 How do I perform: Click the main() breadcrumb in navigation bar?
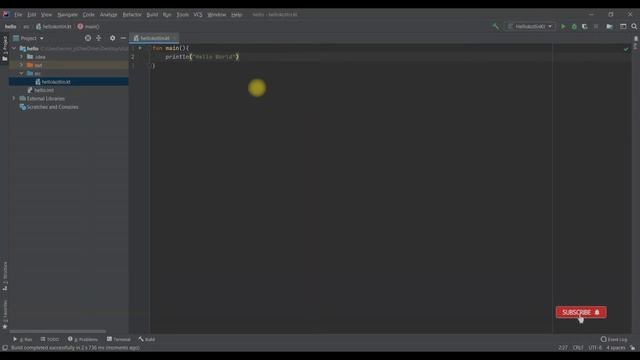89,27
